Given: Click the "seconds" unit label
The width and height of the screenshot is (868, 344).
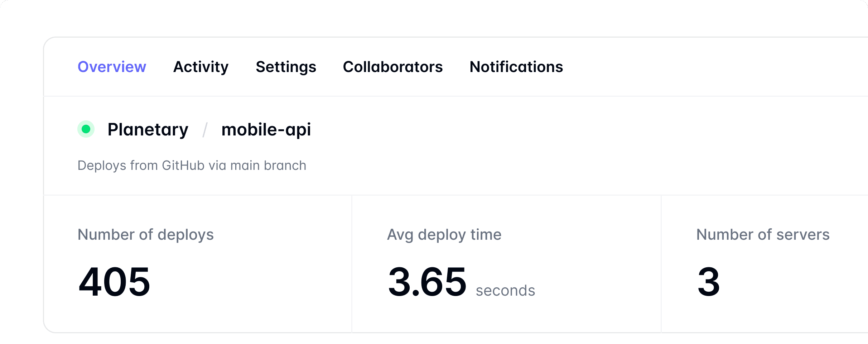Looking at the screenshot, I should (505, 291).
